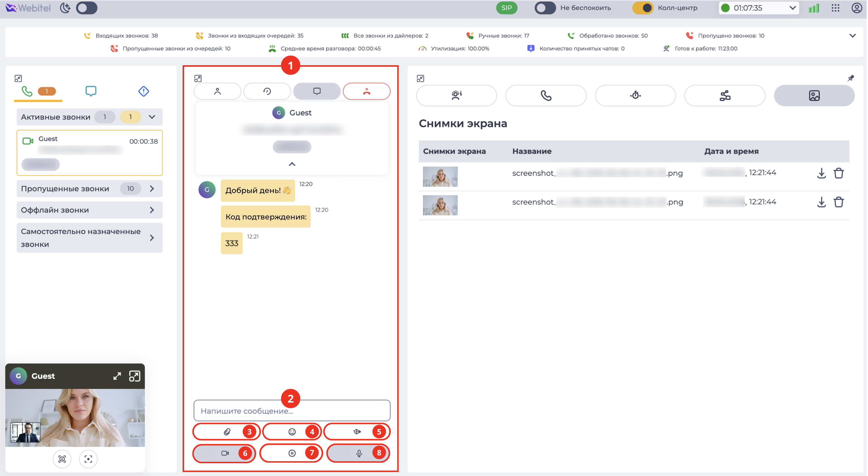Open the emoji picker

click(292, 432)
